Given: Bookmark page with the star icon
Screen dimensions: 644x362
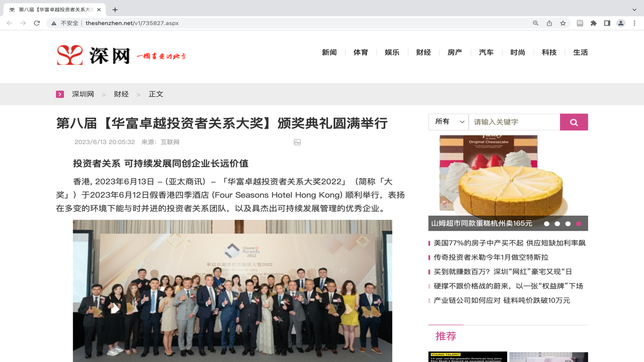Looking at the screenshot, I should click(563, 23).
